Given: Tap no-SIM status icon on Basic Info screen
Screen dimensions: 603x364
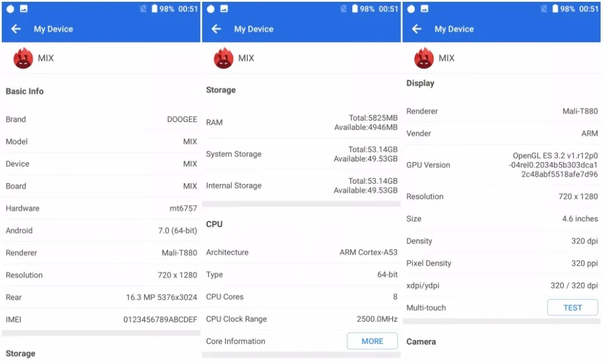Looking at the screenshot, I should pos(143,9).
